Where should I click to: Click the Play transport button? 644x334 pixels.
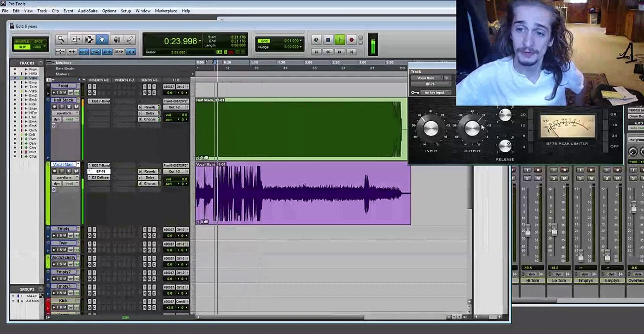point(340,40)
